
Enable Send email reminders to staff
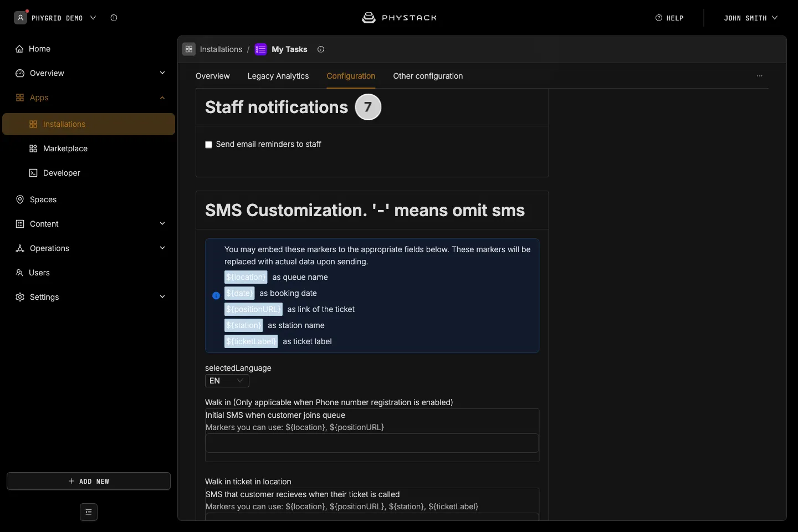(209, 145)
